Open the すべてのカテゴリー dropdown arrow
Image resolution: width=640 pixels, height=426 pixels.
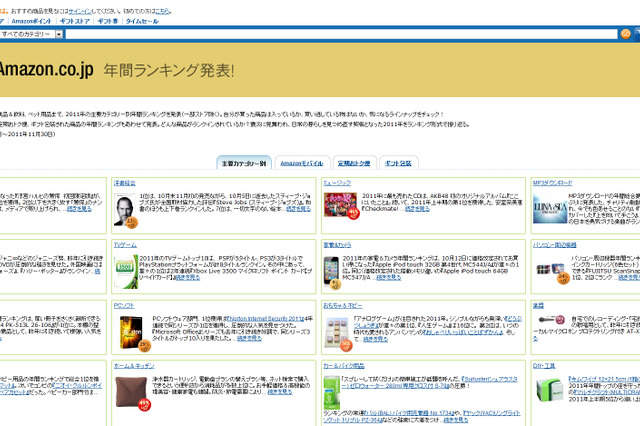(x=59, y=34)
